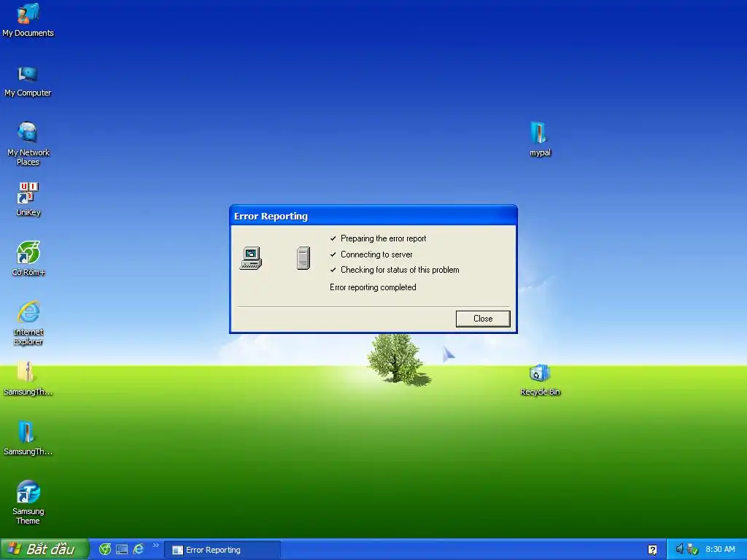Viewport: 747px width, 560px height.
Task: Expand quick launch overflow chevron
Action: pyautogui.click(x=156, y=545)
